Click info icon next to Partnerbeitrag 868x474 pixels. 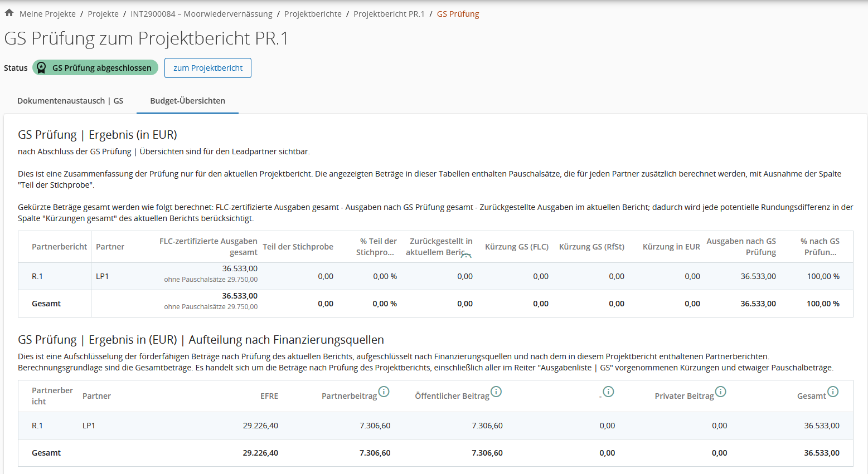point(384,392)
